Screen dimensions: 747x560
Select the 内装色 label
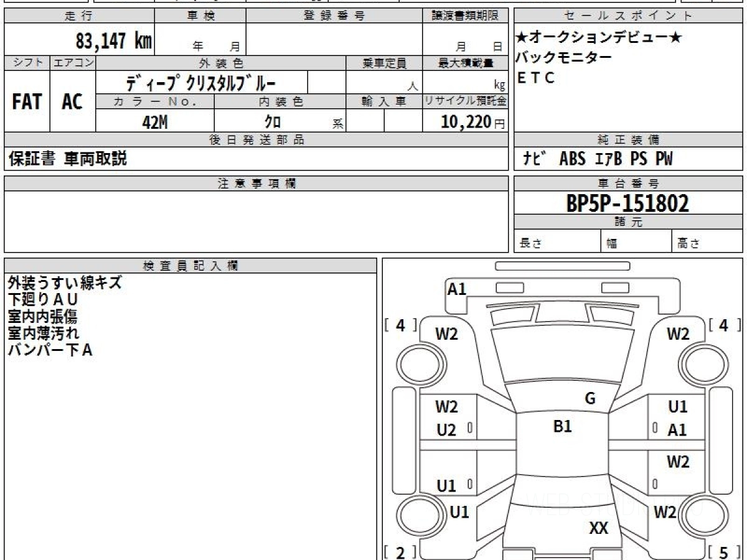(280, 101)
